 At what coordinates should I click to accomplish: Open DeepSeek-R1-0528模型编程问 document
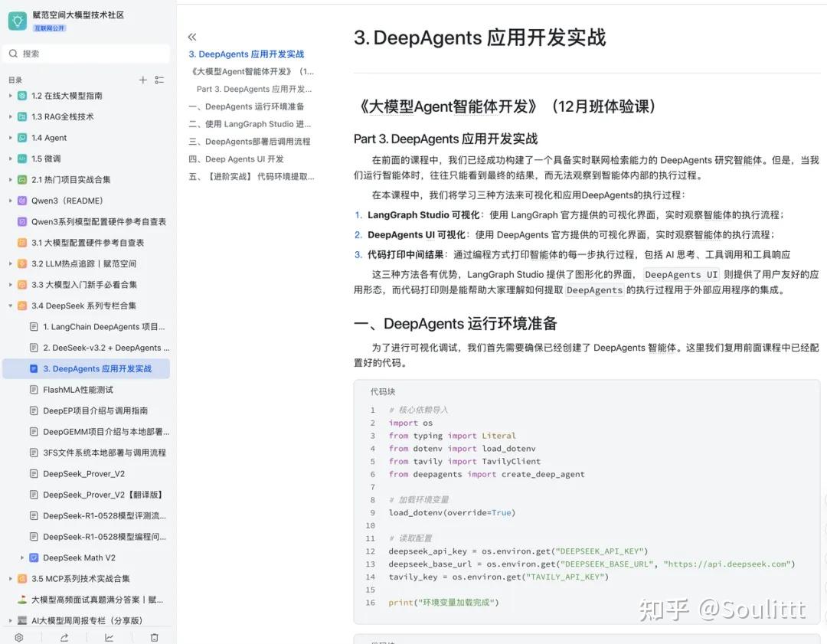coord(104,536)
